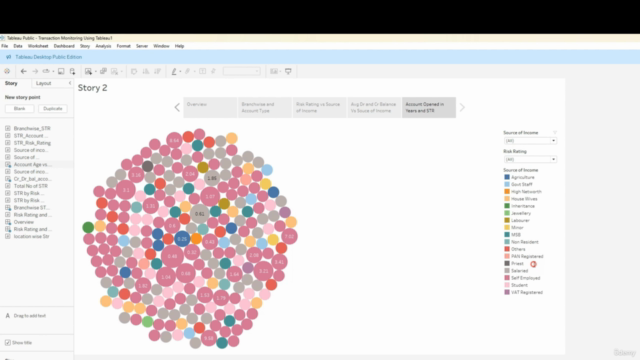
Task: Open the Data menu
Action: (x=18, y=46)
